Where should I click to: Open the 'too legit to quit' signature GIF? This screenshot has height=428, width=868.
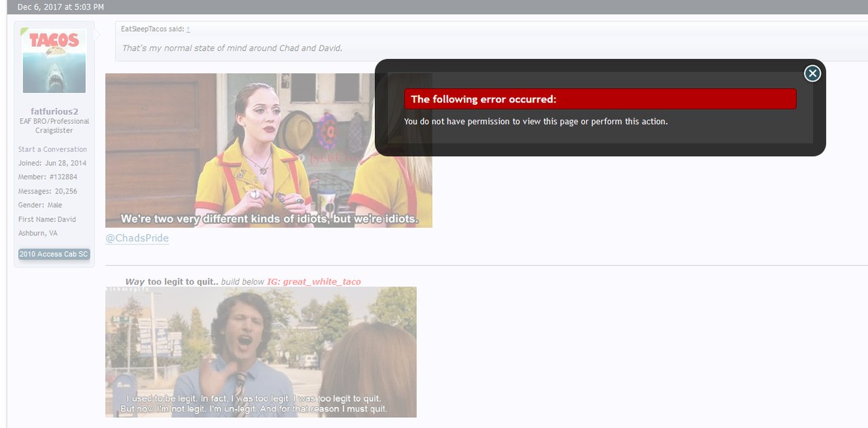[x=261, y=352]
